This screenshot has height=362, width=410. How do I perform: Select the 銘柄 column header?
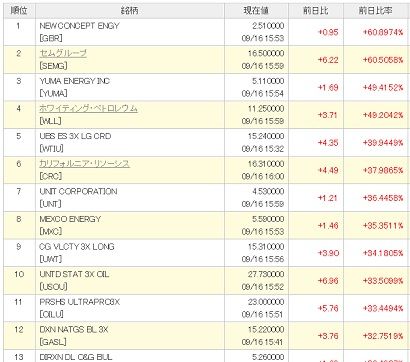(x=130, y=11)
